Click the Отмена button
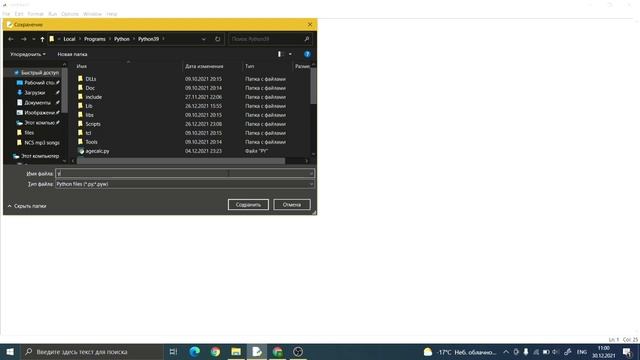The height and width of the screenshot is (360, 640). pyautogui.click(x=292, y=204)
